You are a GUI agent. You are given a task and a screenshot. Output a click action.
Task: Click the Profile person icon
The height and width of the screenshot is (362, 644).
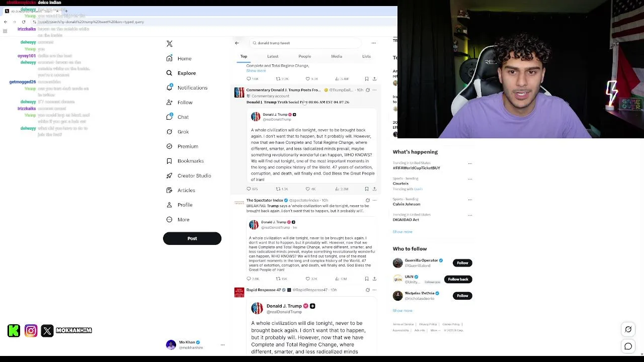coord(170,205)
